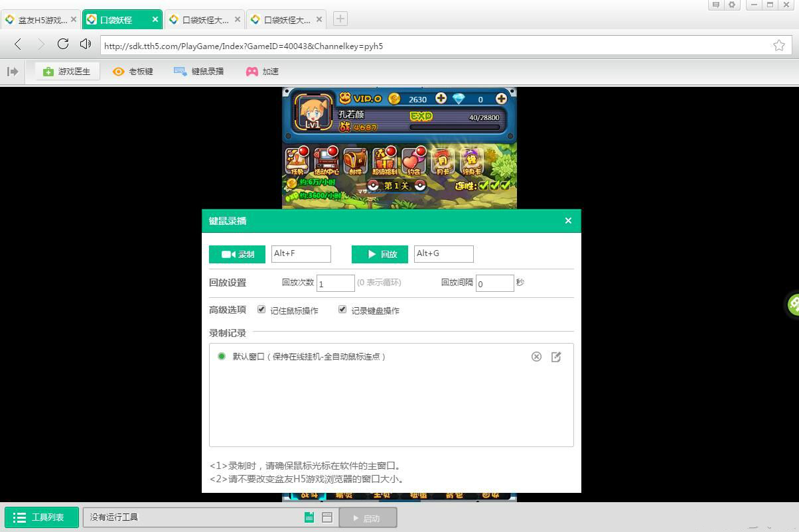
Task: Open the 活动中心 icon
Action: (326, 161)
